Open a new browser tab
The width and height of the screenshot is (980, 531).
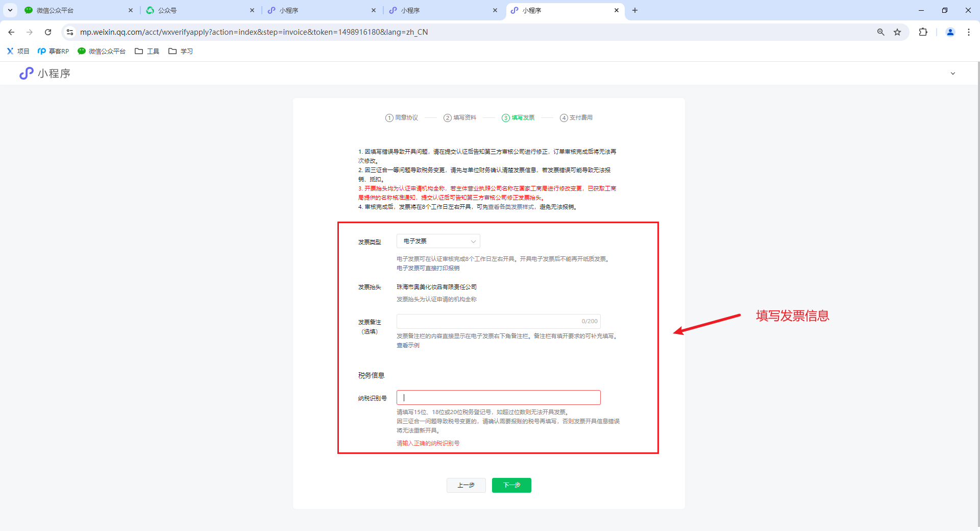point(635,10)
